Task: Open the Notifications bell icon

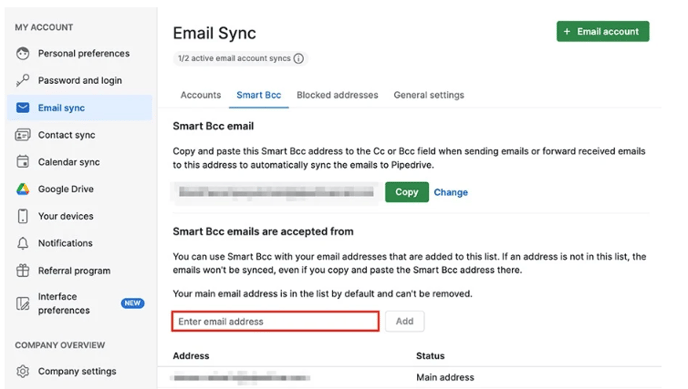Action: (x=23, y=243)
